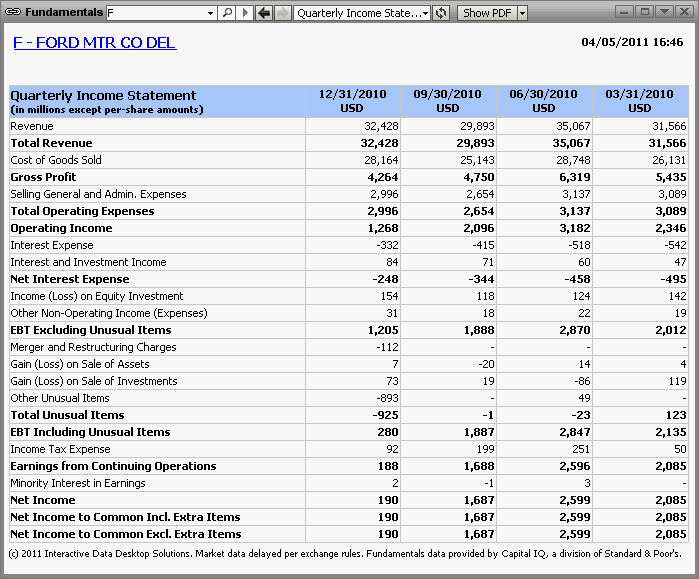The image size is (699, 579).
Task: Click the Total Revenue row label
Action: tap(51, 143)
